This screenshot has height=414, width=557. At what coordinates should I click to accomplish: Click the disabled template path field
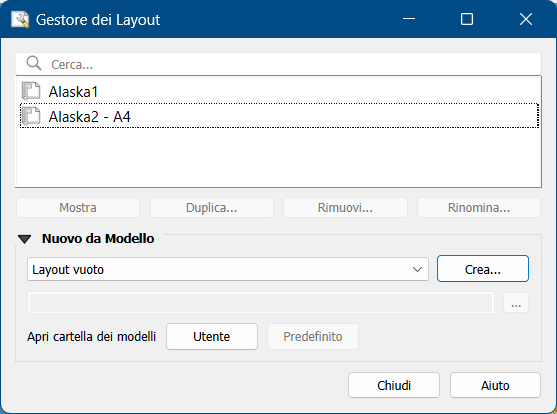[x=261, y=303]
